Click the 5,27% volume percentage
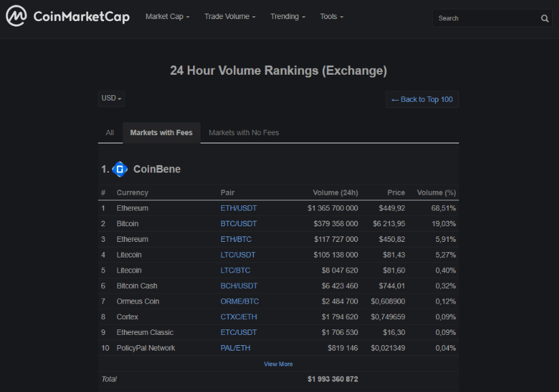The image size is (559, 392). [445, 255]
